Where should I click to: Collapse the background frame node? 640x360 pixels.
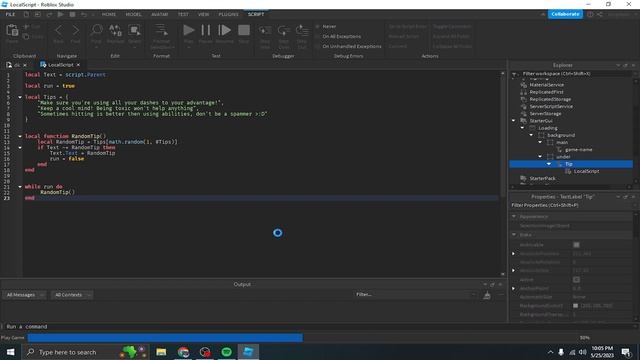(531, 135)
